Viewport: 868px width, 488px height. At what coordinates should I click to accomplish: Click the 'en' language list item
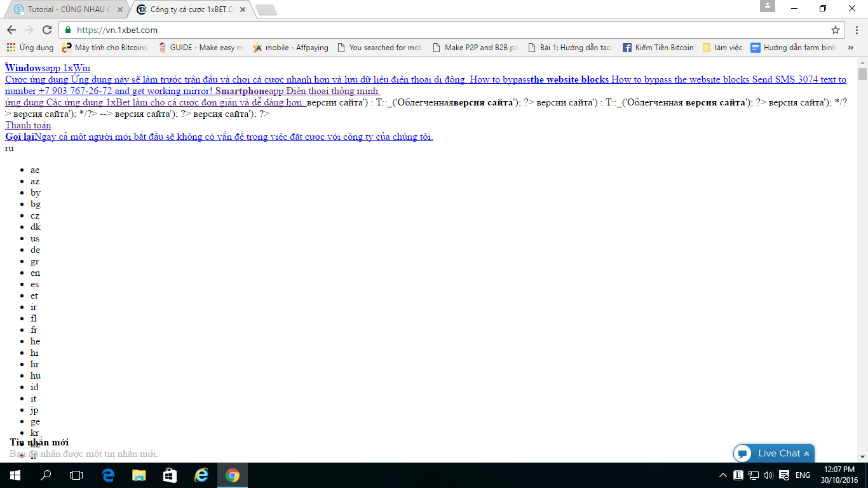pos(36,273)
